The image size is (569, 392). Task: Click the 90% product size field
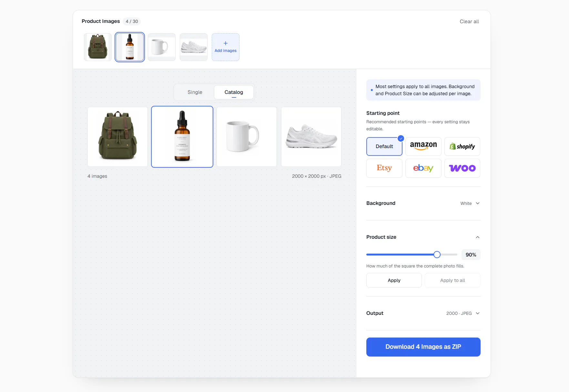point(471,255)
